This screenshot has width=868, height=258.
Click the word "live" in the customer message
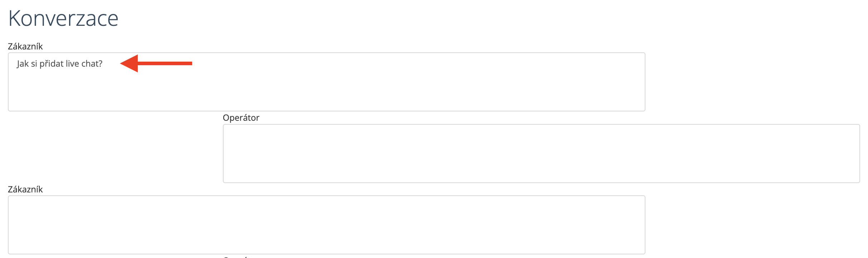point(72,64)
